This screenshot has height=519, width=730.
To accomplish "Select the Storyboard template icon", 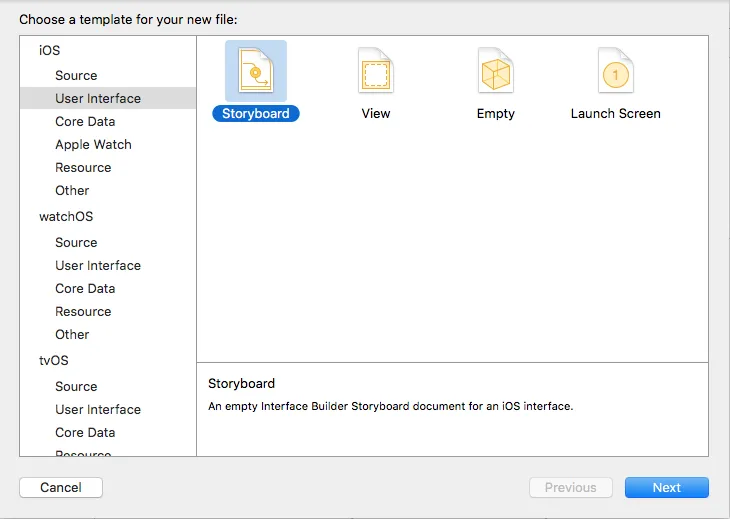I will (x=256, y=70).
